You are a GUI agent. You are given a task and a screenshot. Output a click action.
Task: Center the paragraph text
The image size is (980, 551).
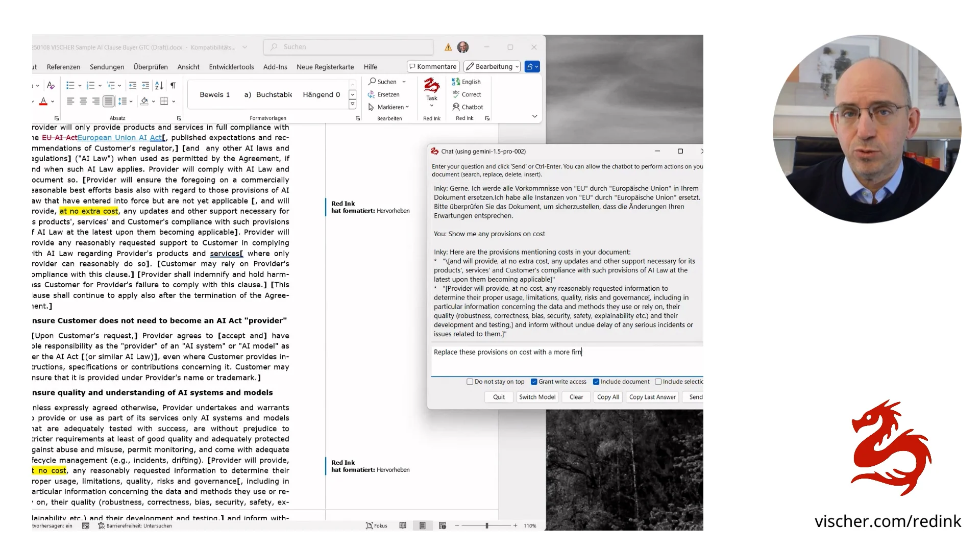(83, 101)
